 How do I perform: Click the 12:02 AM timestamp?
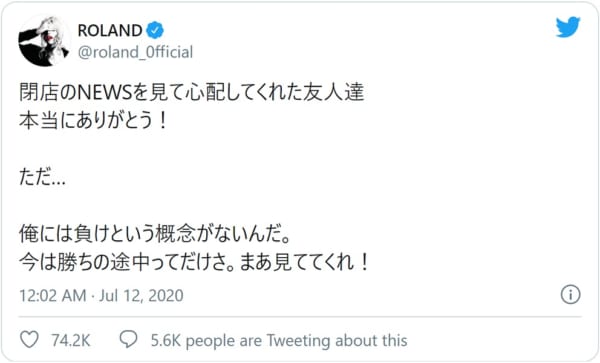click(x=53, y=296)
